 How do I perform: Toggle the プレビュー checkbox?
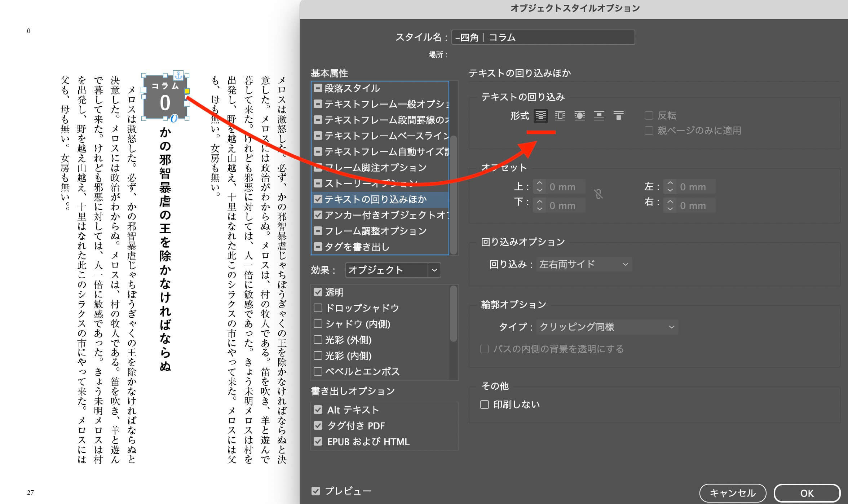coord(316,491)
